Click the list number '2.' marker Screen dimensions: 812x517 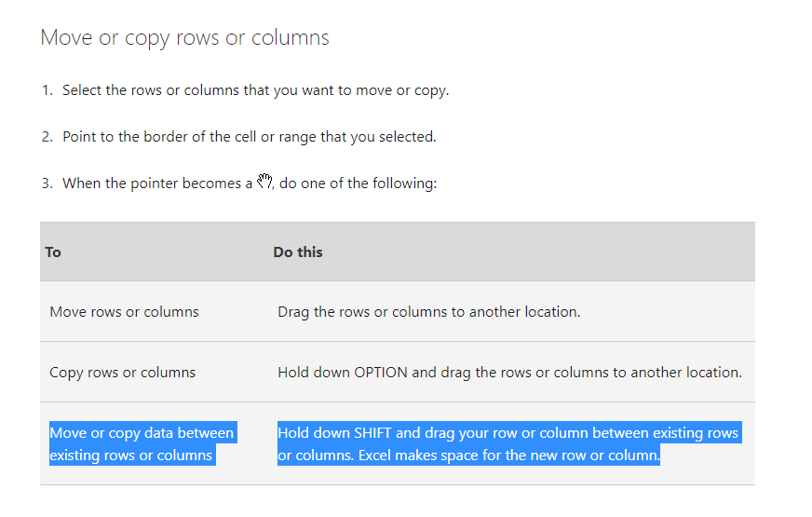[47, 137]
